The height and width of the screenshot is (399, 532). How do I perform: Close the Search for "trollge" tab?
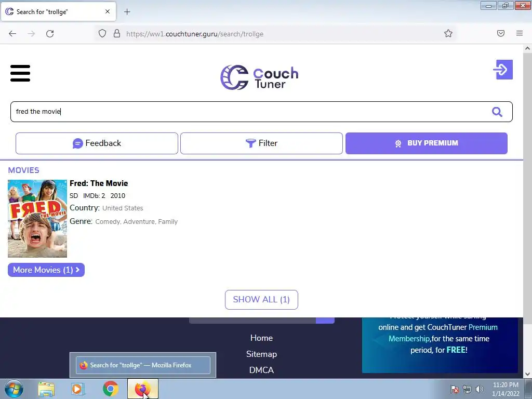[x=108, y=11]
